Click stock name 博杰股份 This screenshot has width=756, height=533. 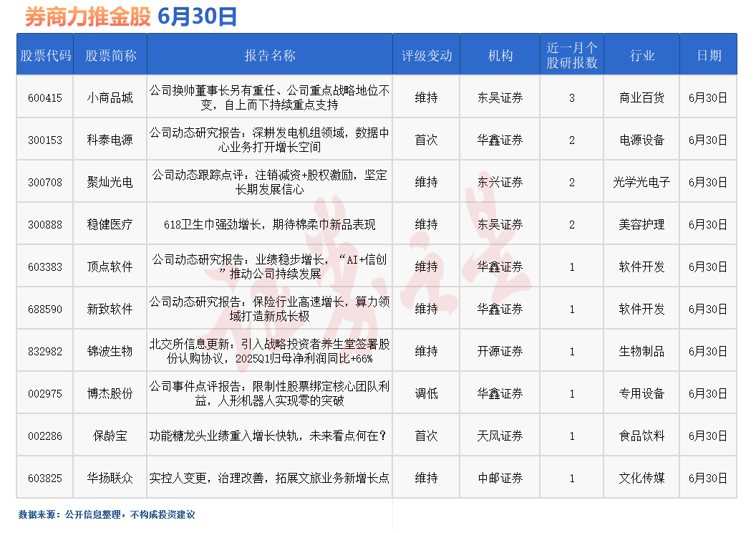pos(110,393)
